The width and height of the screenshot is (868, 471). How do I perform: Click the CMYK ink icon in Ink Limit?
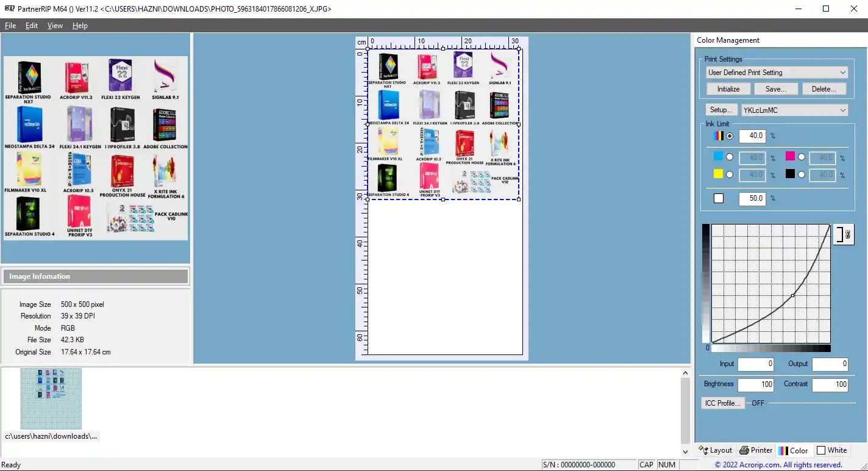[x=718, y=135]
